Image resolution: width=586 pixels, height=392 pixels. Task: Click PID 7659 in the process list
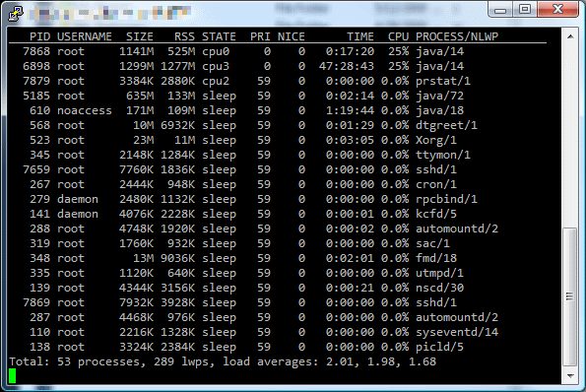click(x=36, y=169)
